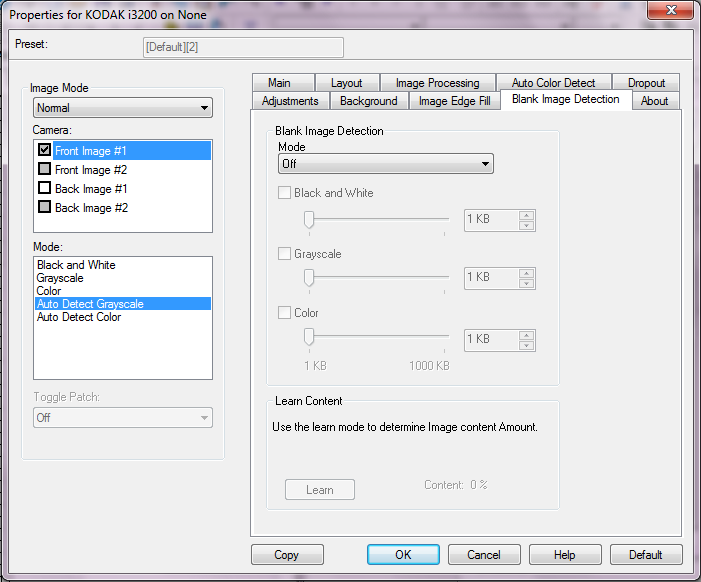The height and width of the screenshot is (582, 701).
Task: Select the Back Image #2 row
Action: pos(132,207)
